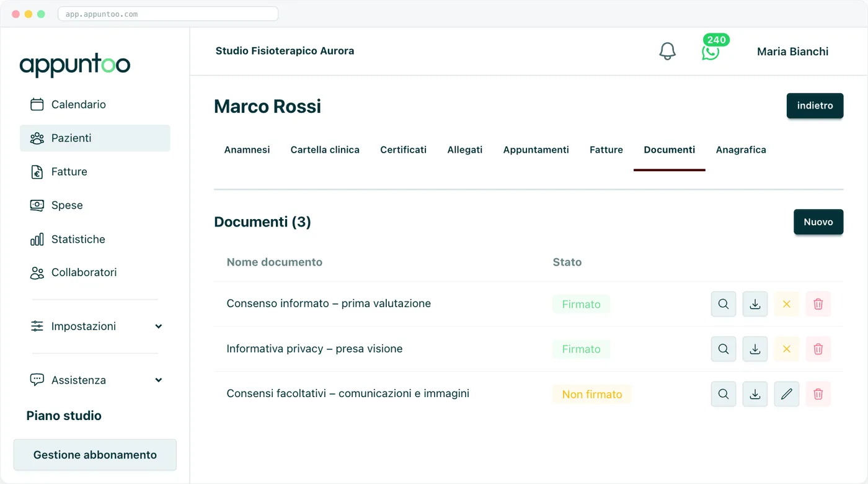Viewport: 868px width, 484px height.
Task: Switch to the patient Fatture tab
Action: [606, 150]
